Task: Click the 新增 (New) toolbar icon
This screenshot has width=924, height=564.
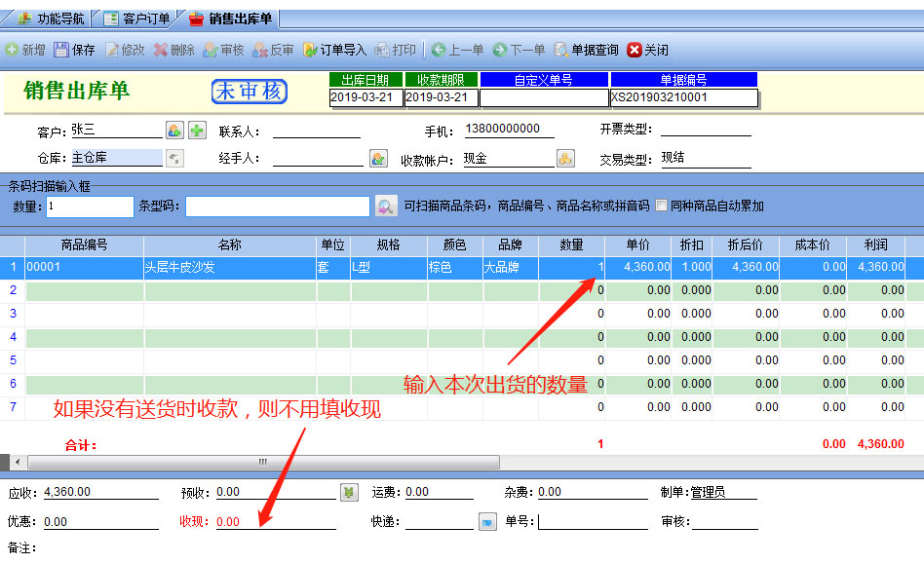Action: coord(13,50)
